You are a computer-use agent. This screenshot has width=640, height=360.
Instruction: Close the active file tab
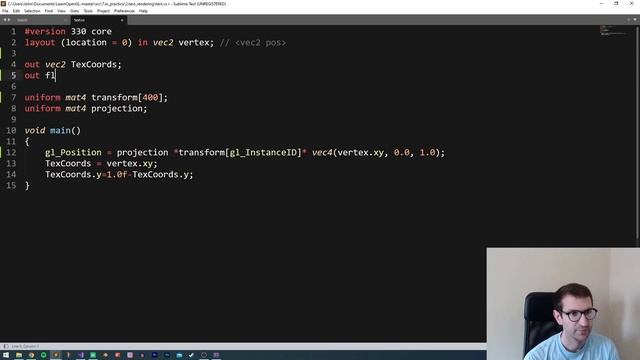point(122,20)
